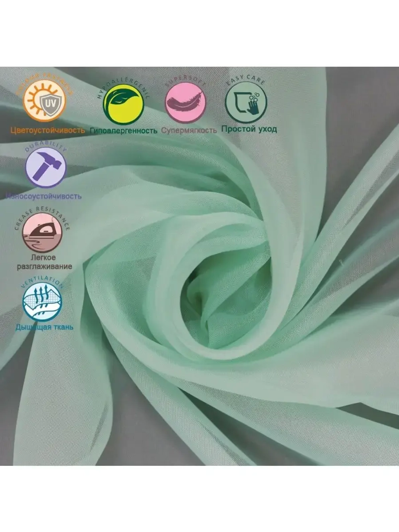Click the curved EASY CARE text
399x532 pixels.
tap(246, 81)
